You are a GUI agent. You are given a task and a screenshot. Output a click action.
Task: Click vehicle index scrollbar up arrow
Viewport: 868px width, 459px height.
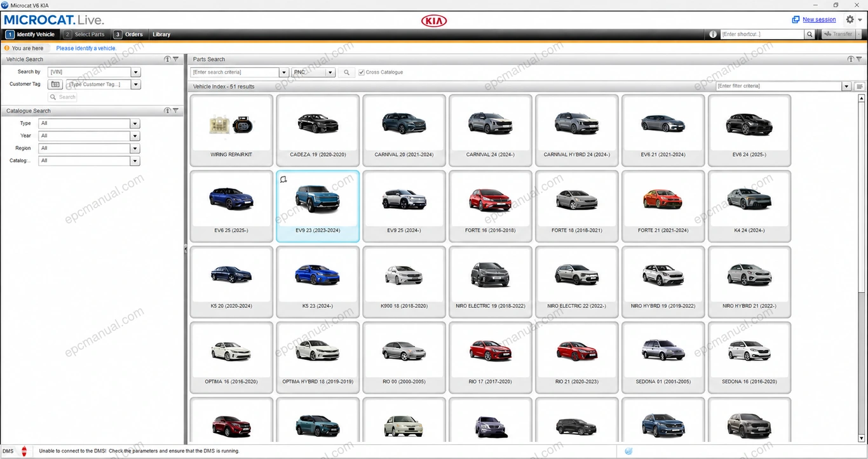click(x=862, y=98)
